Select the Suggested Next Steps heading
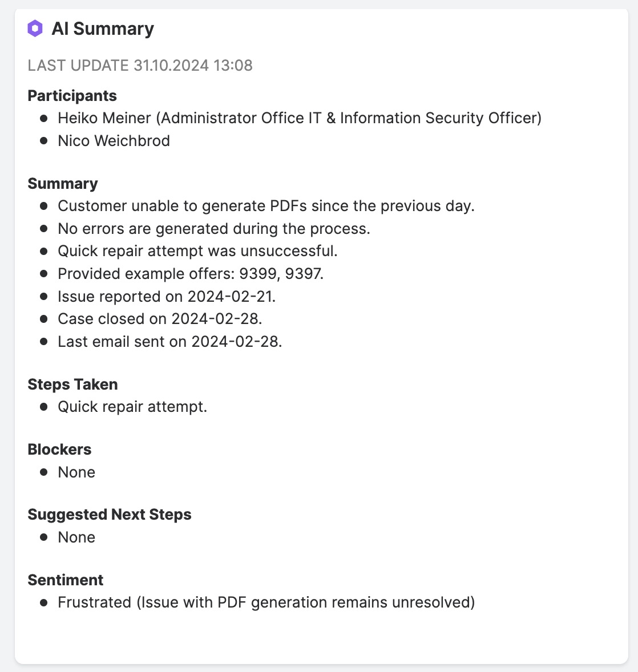The image size is (638, 672). [109, 515]
